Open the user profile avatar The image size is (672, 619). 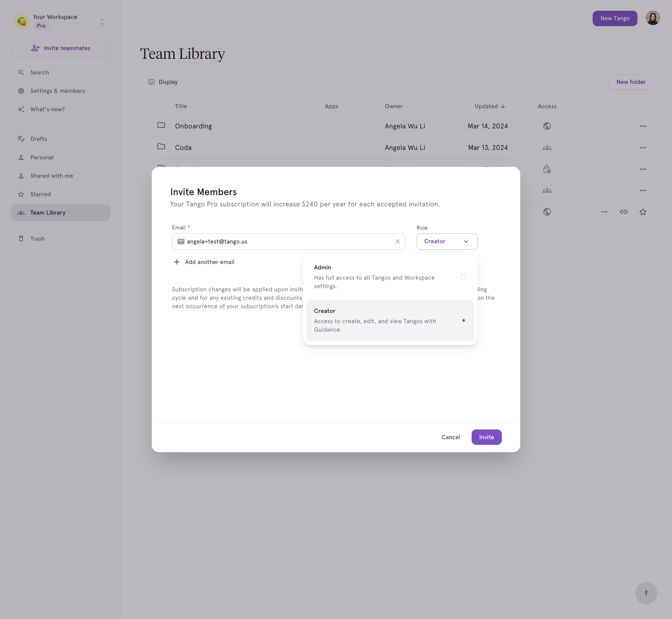653,18
